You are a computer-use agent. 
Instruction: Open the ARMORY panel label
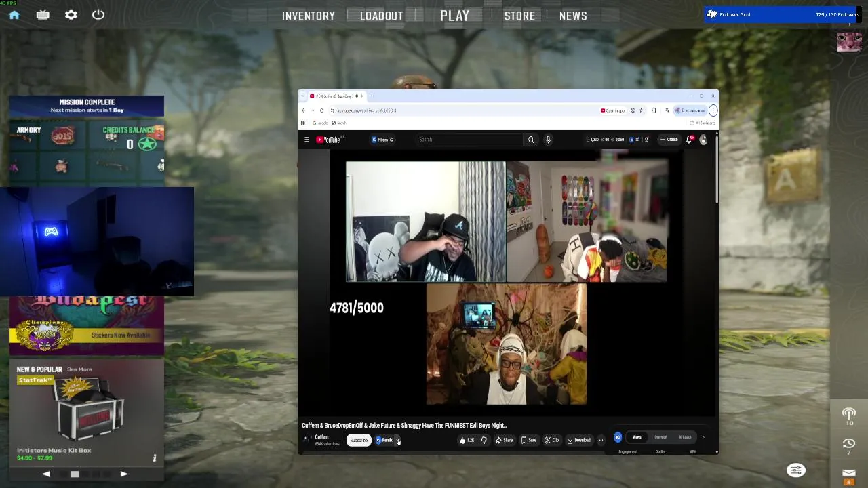click(28, 130)
